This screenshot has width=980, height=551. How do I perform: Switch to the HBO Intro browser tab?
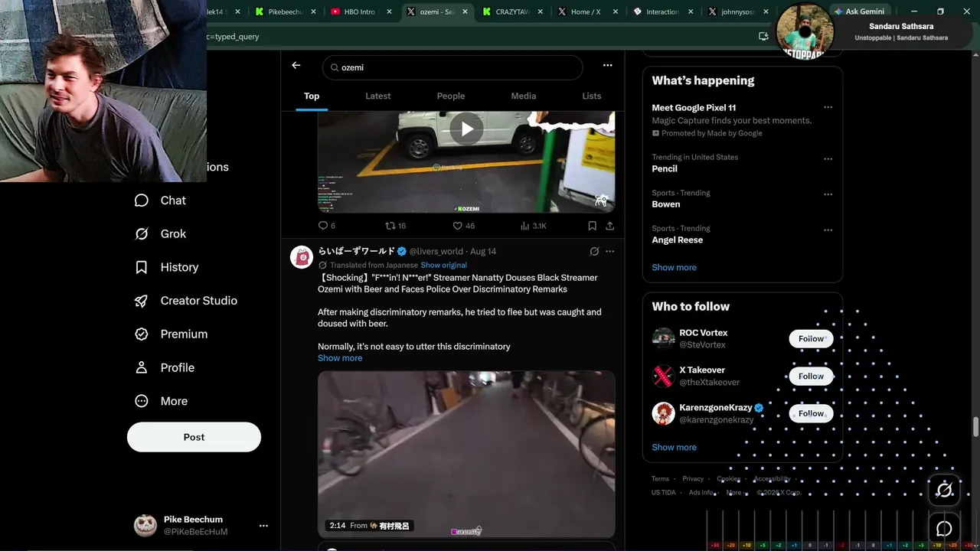(360, 11)
